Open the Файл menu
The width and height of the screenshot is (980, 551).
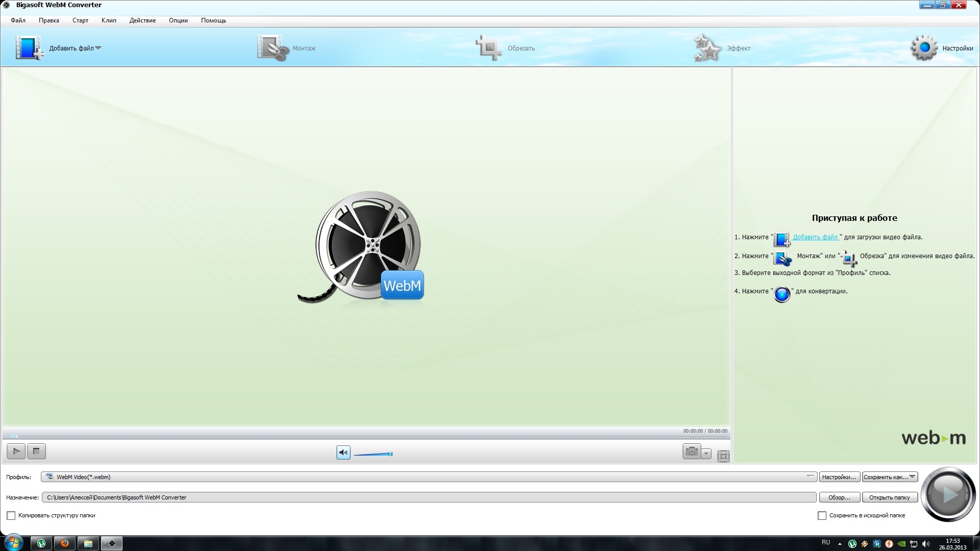point(18,20)
